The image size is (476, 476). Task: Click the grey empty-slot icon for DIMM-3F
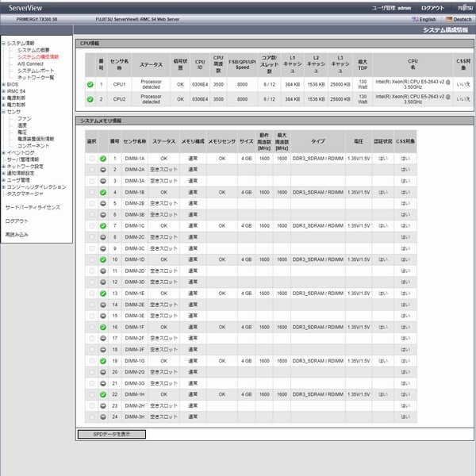[103, 349]
